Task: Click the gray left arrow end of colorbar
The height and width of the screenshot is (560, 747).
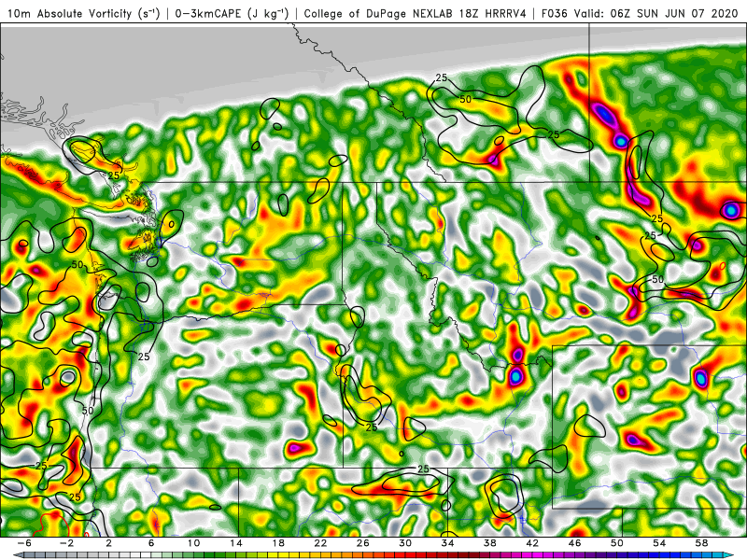Action: [x=17, y=555]
